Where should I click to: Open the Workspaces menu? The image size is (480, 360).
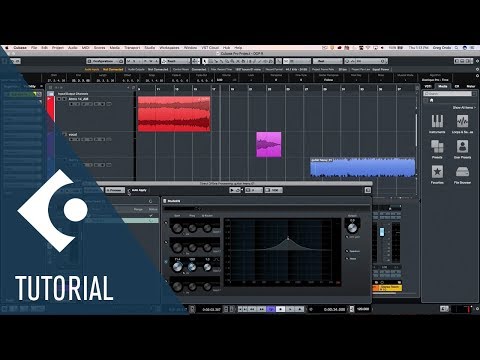[x=169, y=48]
